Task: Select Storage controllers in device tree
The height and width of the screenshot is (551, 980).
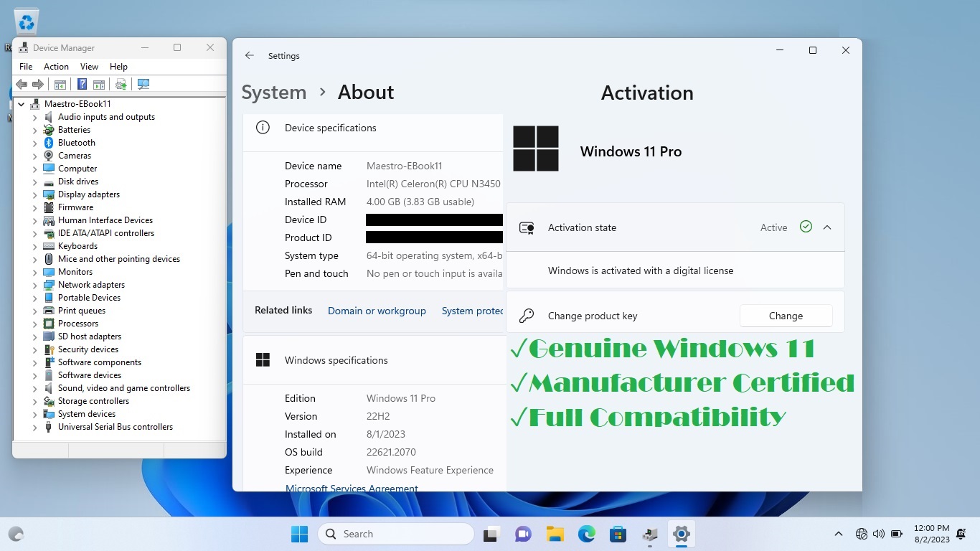Action: coord(93,401)
